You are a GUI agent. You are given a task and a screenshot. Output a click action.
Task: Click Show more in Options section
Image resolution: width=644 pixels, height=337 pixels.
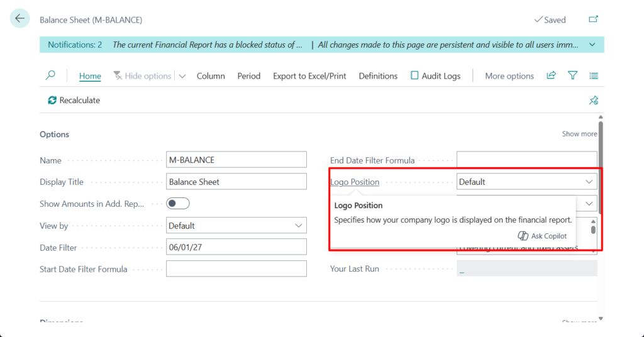[x=579, y=134]
